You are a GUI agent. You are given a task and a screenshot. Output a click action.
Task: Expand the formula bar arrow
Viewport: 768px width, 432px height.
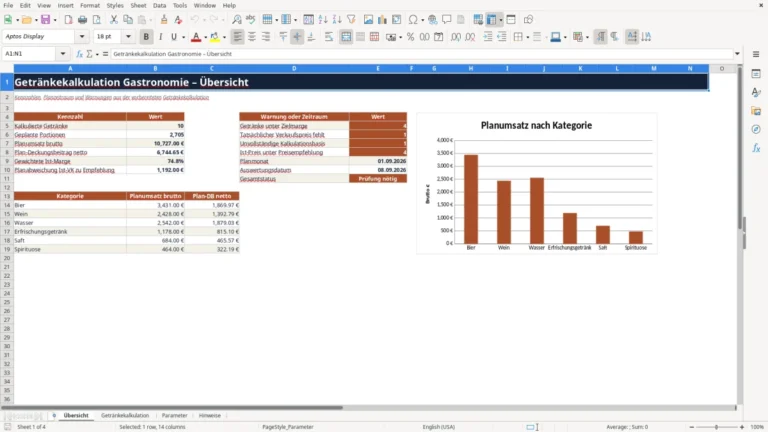point(737,54)
